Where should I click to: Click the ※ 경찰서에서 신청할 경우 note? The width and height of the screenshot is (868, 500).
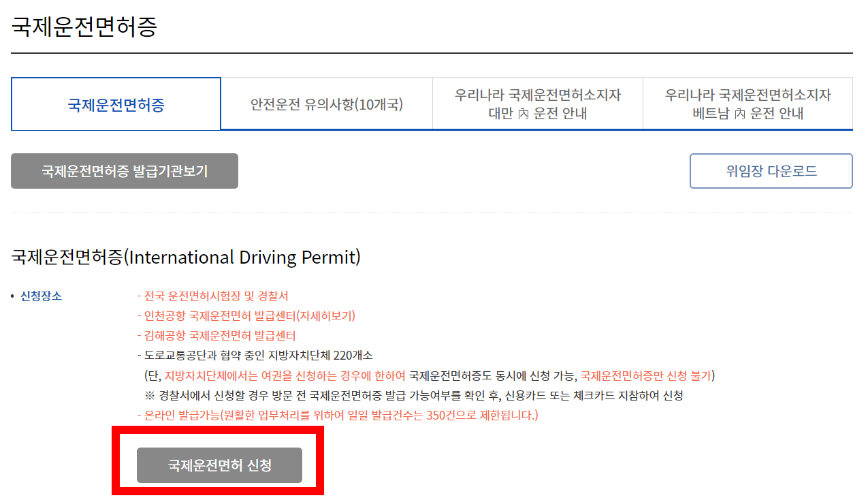(414, 395)
